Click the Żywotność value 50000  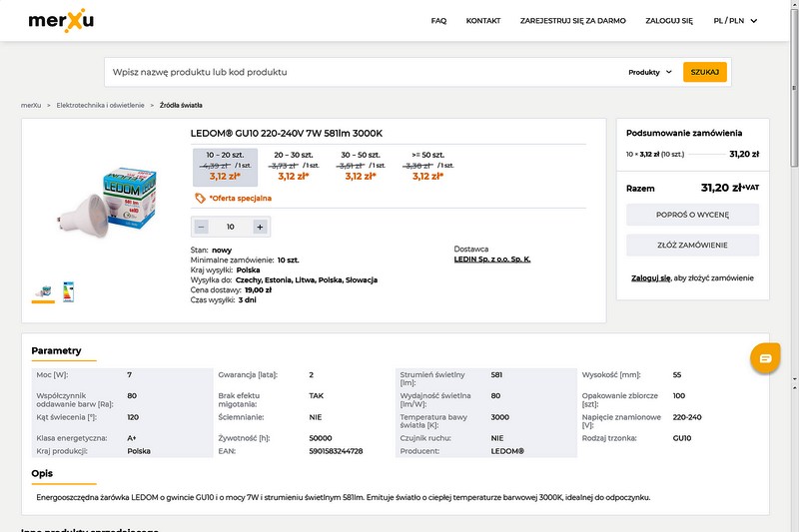click(x=320, y=438)
